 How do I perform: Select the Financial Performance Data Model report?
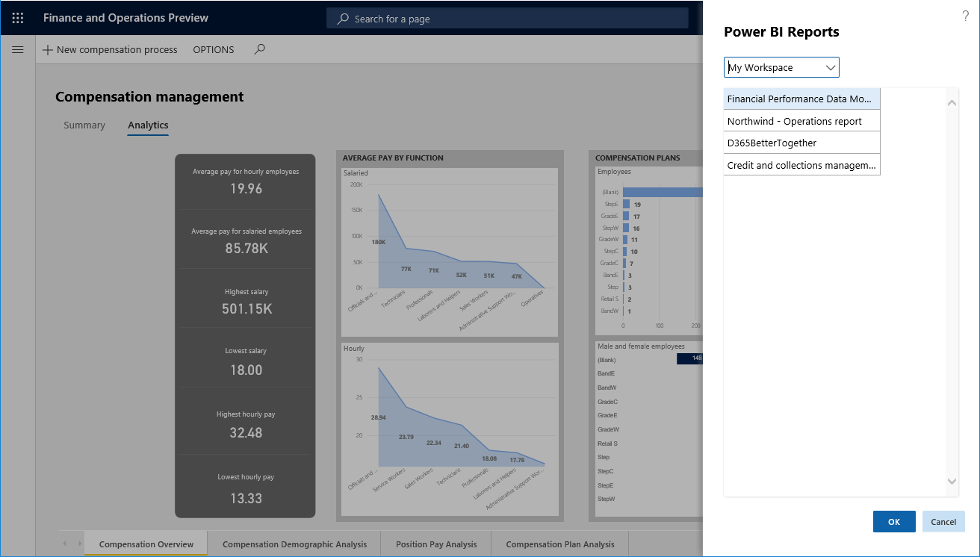coord(801,98)
